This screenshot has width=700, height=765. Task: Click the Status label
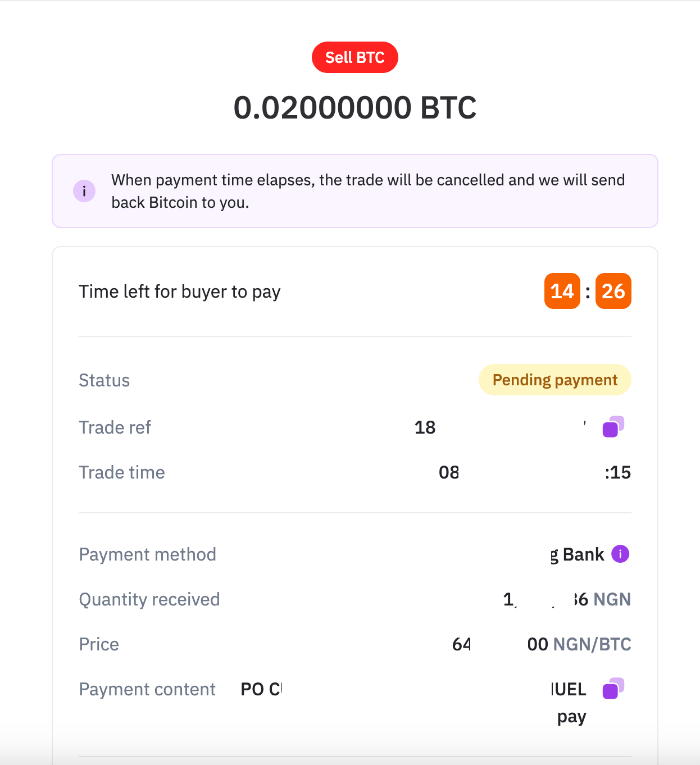click(104, 380)
